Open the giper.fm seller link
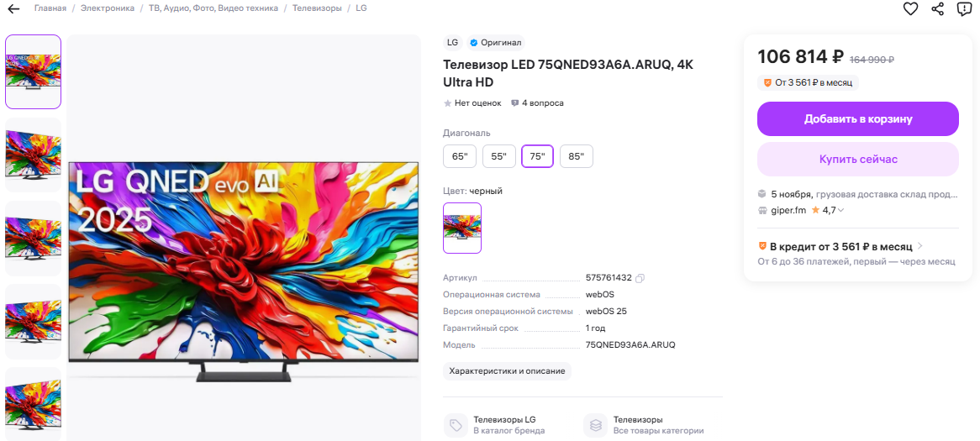 788,211
